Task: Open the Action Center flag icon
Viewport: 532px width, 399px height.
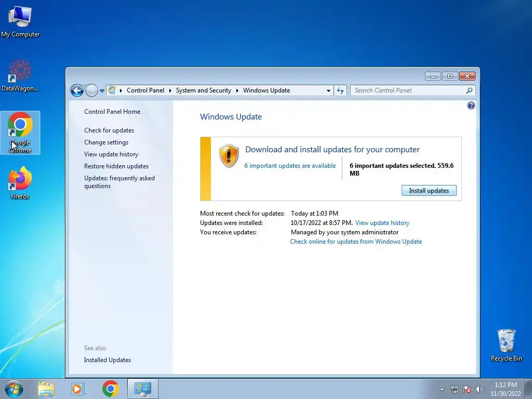Action: tap(467, 389)
